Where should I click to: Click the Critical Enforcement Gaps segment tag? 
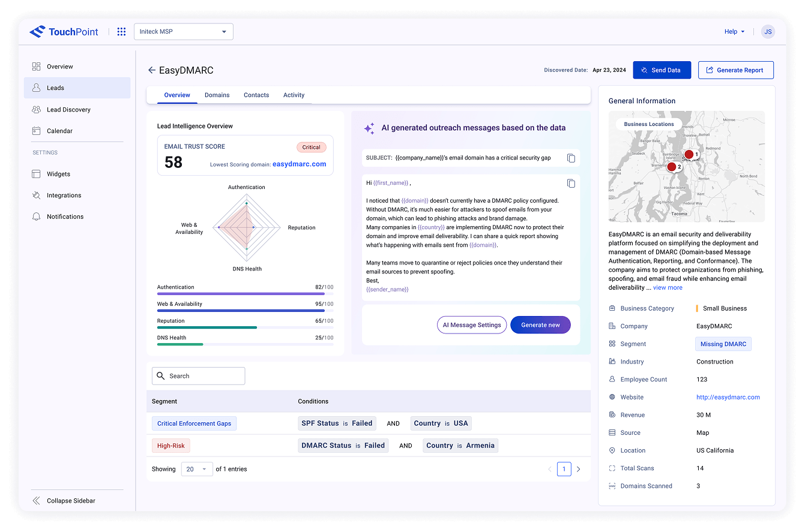pyautogui.click(x=194, y=423)
